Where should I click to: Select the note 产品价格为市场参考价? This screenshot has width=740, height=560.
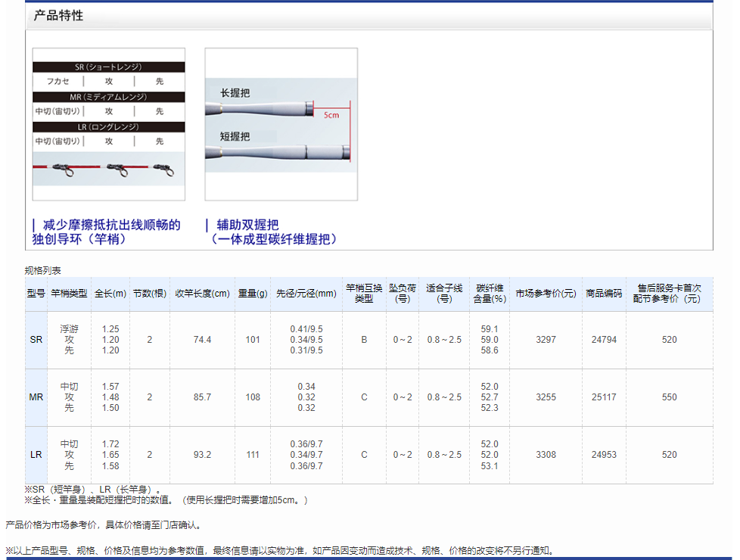click(x=104, y=525)
